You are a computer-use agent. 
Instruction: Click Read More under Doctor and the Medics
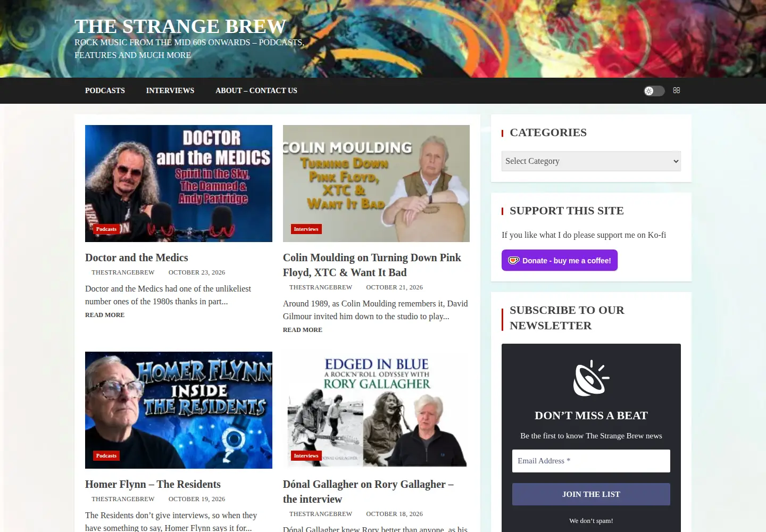coord(105,315)
